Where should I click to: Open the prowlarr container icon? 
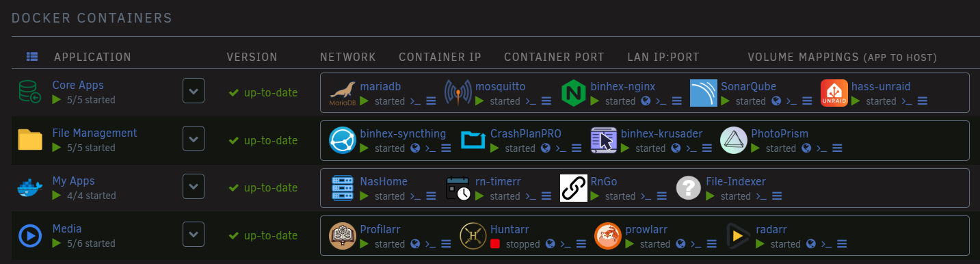click(x=607, y=236)
